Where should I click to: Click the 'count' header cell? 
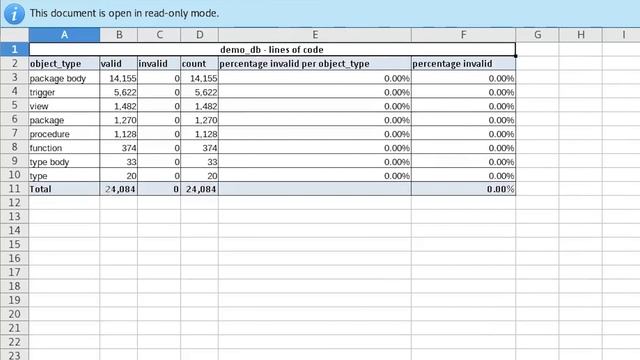coord(200,64)
